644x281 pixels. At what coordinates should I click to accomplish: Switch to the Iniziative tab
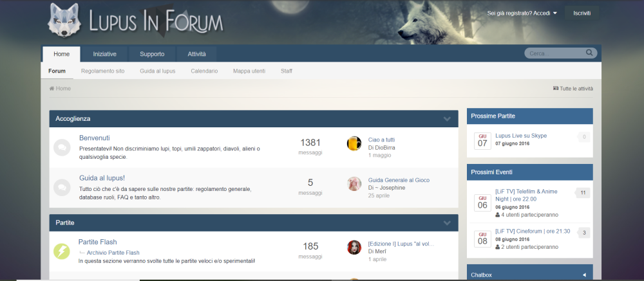point(104,54)
